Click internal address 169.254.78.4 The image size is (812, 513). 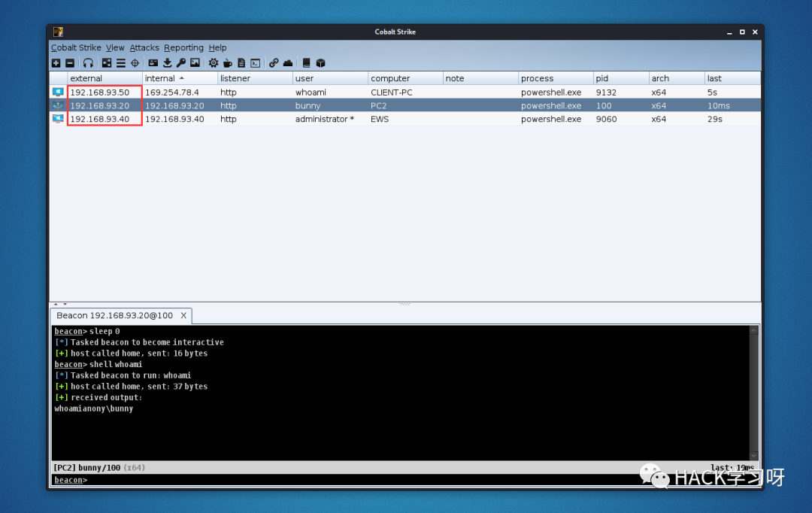pos(172,93)
